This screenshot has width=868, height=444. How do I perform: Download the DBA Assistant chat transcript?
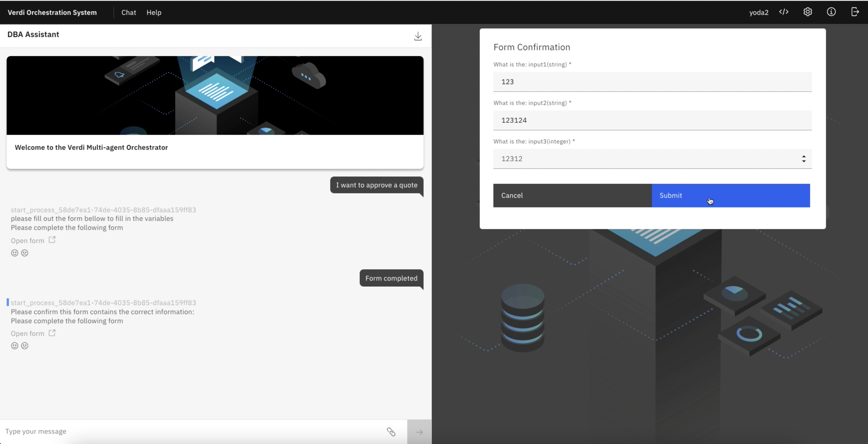click(x=418, y=36)
